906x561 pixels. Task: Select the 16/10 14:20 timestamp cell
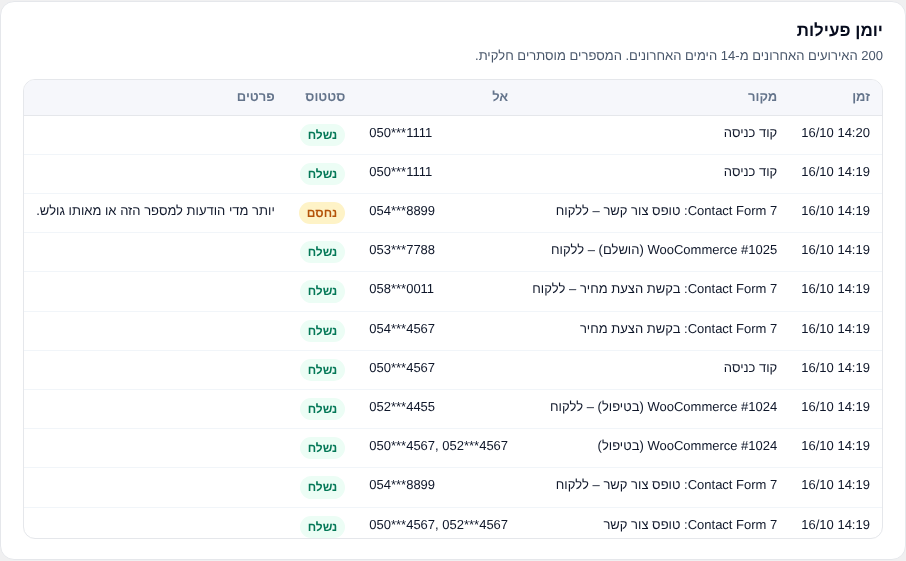[x=835, y=133]
